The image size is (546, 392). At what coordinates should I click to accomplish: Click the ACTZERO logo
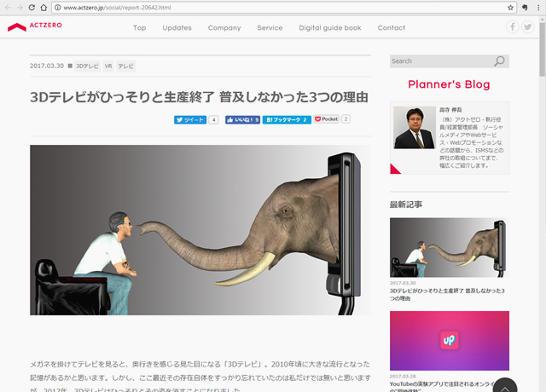(x=34, y=27)
